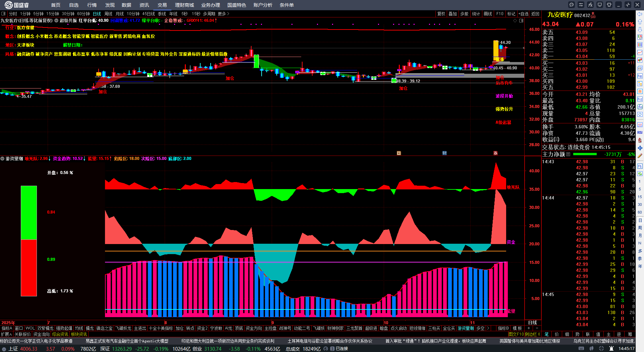This screenshot has width=644, height=352.
Task: Open the fx formula manager icon
Action: (590, 5)
